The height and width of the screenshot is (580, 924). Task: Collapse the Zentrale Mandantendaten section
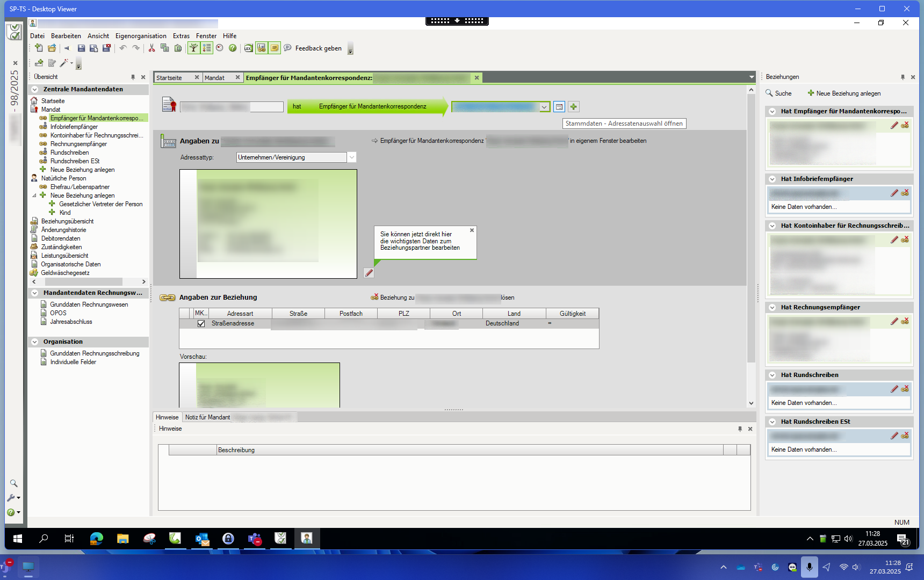click(x=35, y=90)
